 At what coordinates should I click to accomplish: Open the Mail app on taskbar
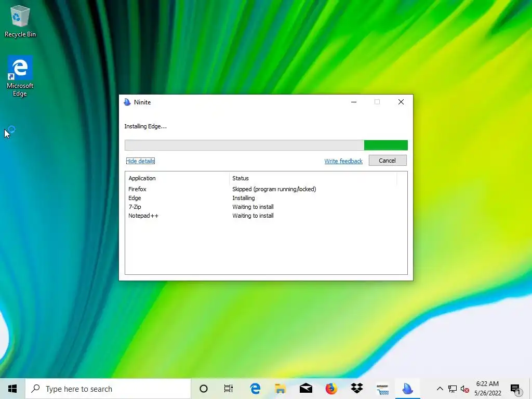point(305,389)
